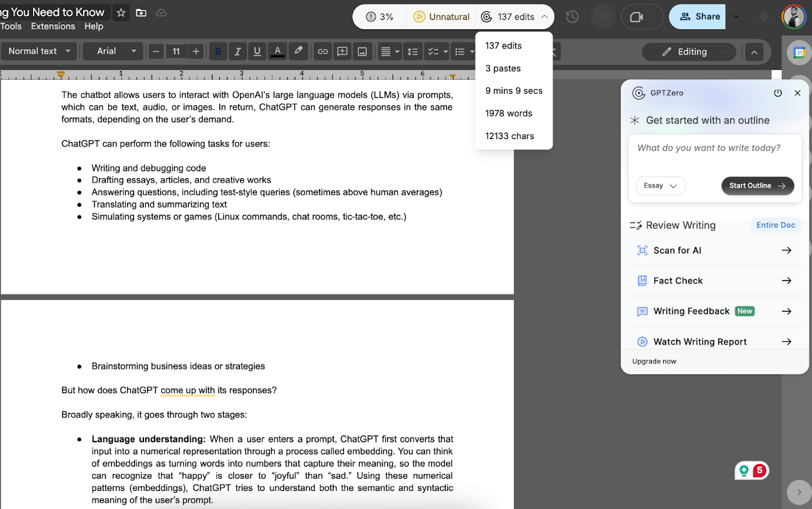Toggle bold formatting
The height and width of the screenshot is (509, 812).
click(217, 51)
